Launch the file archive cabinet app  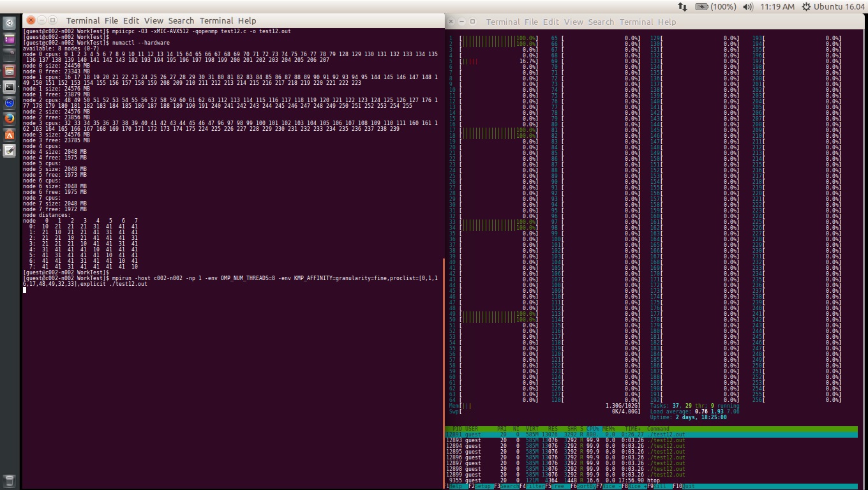click(10, 71)
